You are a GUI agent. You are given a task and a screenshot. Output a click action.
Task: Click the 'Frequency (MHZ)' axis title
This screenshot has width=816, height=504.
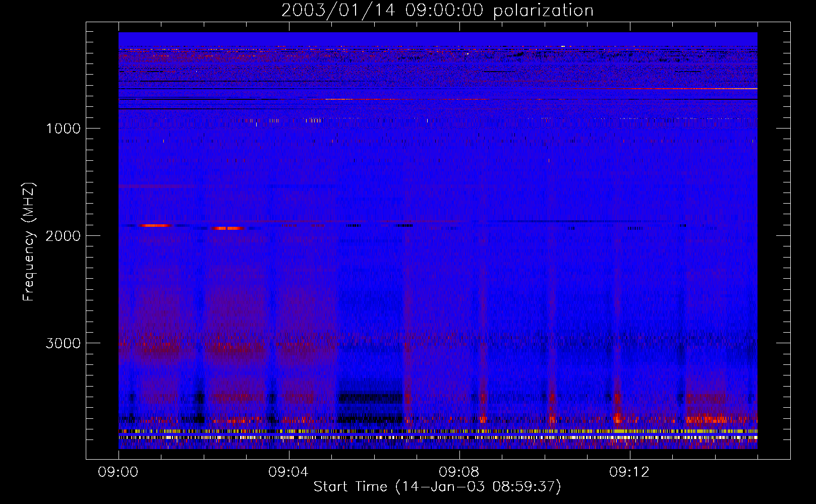click(29, 241)
